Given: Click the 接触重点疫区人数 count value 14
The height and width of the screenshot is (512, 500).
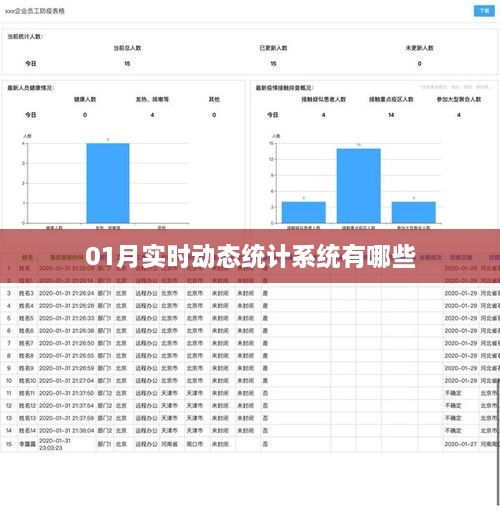Looking at the screenshot, I should [391, 115].
